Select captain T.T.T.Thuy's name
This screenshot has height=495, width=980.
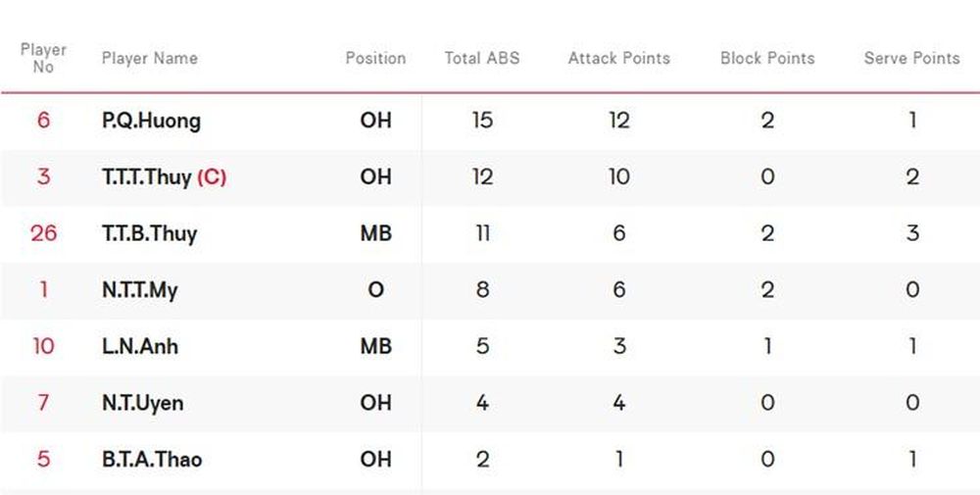146,177
